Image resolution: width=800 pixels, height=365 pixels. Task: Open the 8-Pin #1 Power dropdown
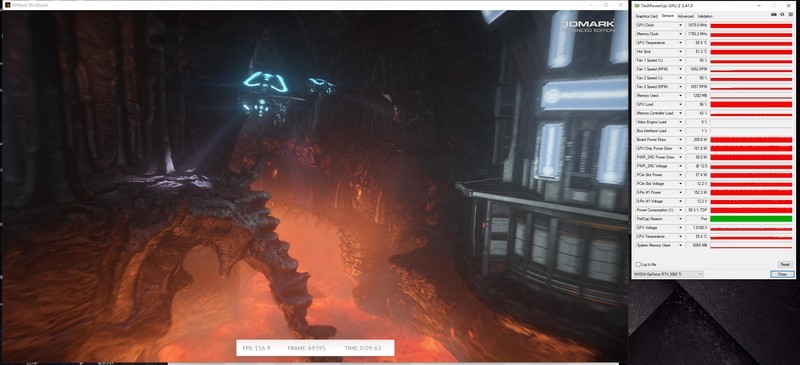680,192
